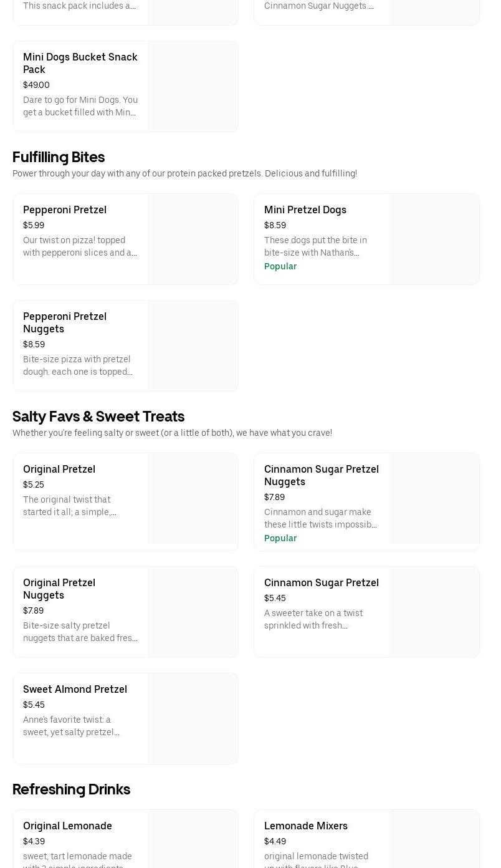Click the Salty Favs & Sweet Treats heading

click(98, 417)
